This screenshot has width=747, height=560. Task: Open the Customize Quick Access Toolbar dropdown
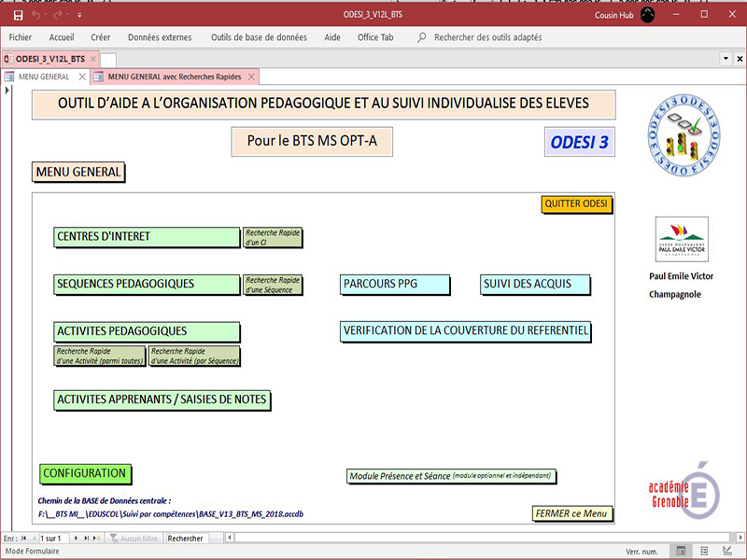[x=79, y=15]
